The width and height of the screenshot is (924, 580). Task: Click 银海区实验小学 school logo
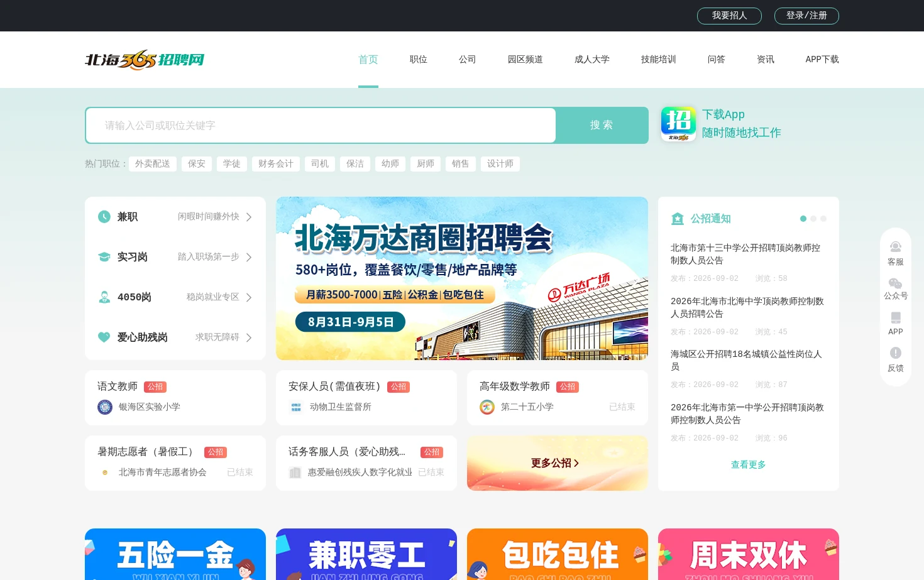point(105,407)
